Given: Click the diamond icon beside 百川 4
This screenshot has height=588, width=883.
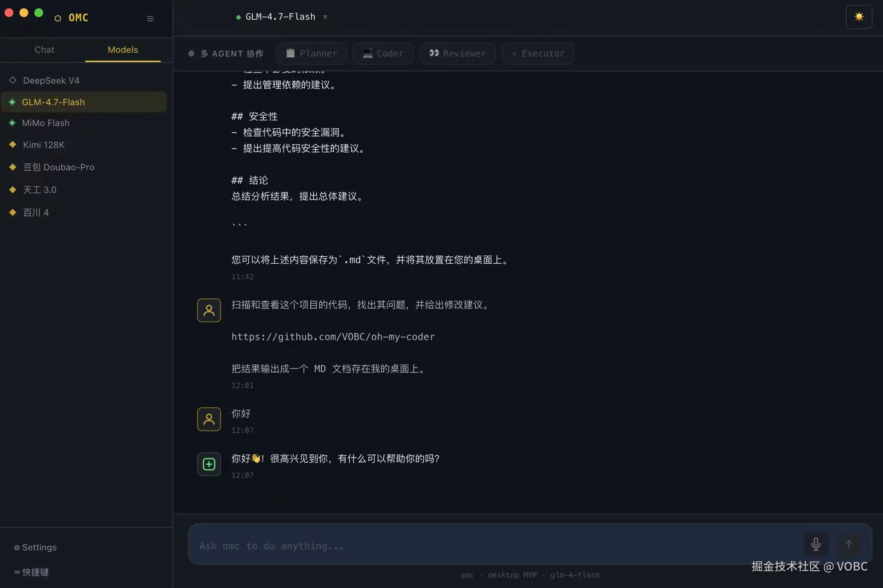Looking at the screenshot, I should [x=13, y=212].
